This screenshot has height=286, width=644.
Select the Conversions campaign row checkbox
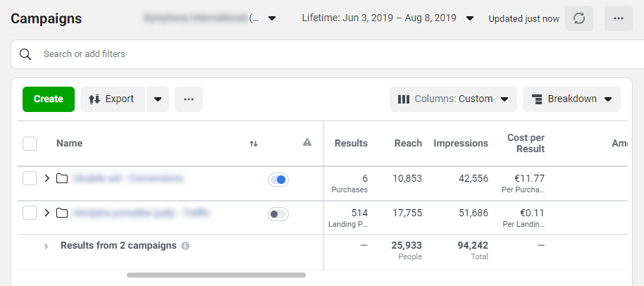[x=30, y=179]
